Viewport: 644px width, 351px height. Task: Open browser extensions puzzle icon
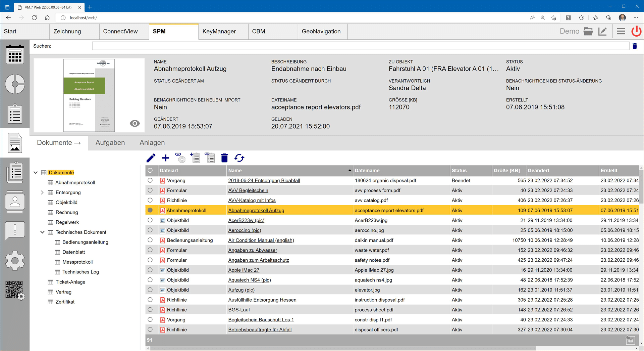click(581, 18)
